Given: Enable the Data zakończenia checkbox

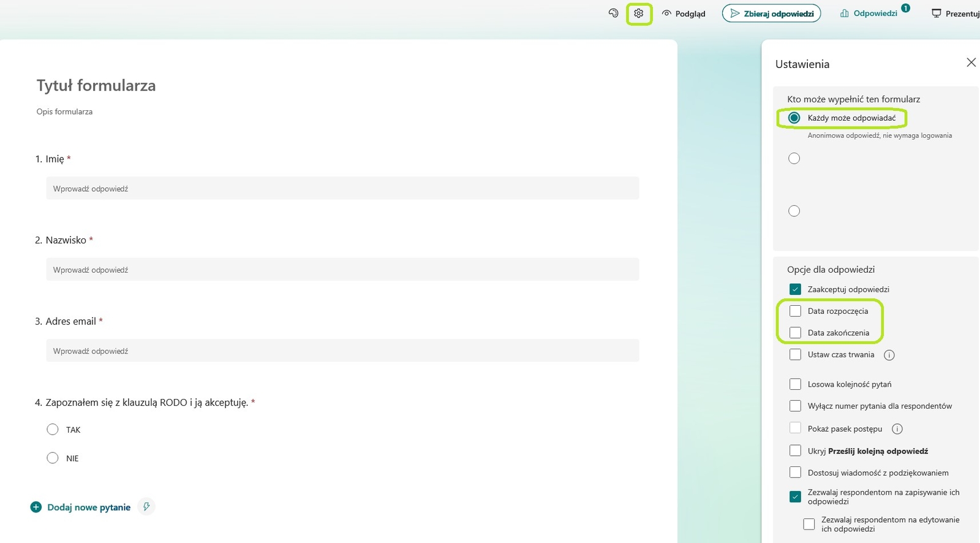Looking at the screenshot, I should [x=795, y=333].
